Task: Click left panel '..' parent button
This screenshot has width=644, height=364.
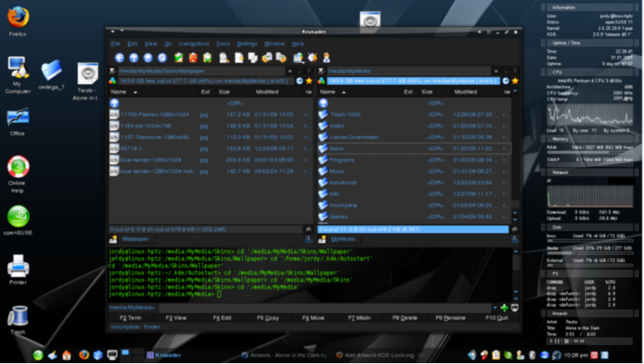Action: tap(300, 71)
